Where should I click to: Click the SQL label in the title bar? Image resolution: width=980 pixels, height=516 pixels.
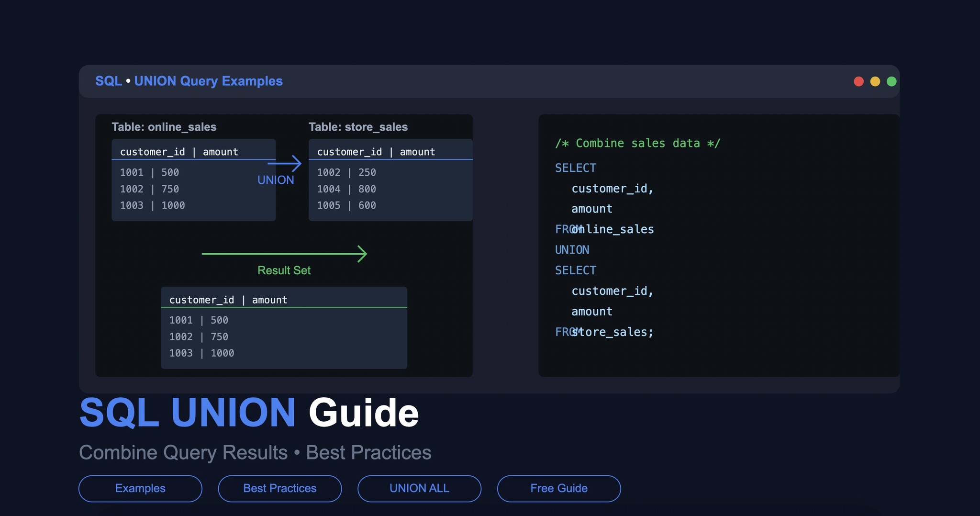(108, 81)
